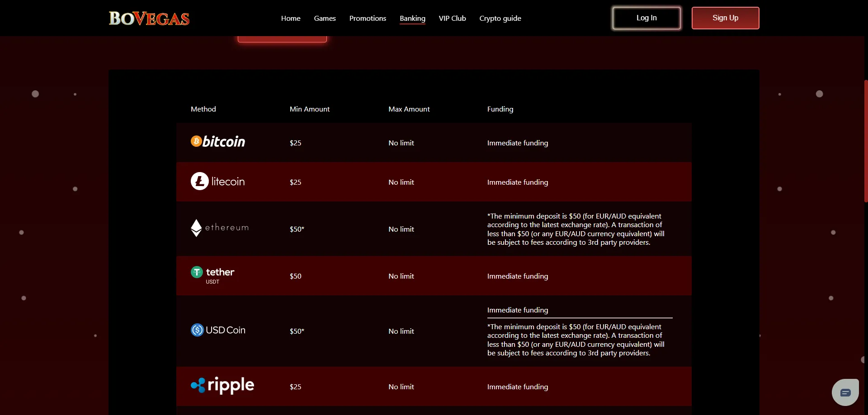868x415 pixels.
Task: Click ripple's Immediate funding text
Action: coord(518,387)
